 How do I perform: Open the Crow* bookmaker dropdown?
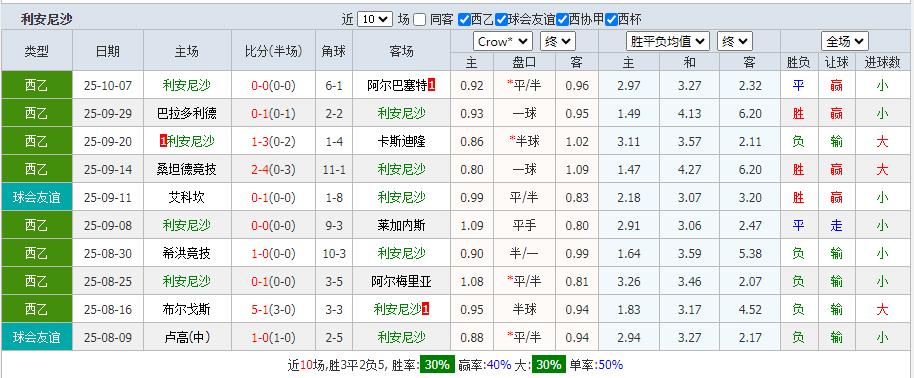[502, 41]
